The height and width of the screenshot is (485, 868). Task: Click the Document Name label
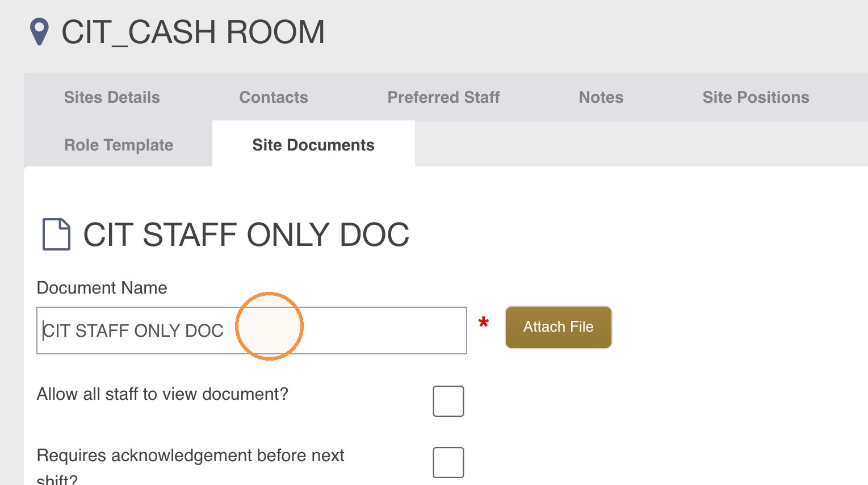[102, 288]
